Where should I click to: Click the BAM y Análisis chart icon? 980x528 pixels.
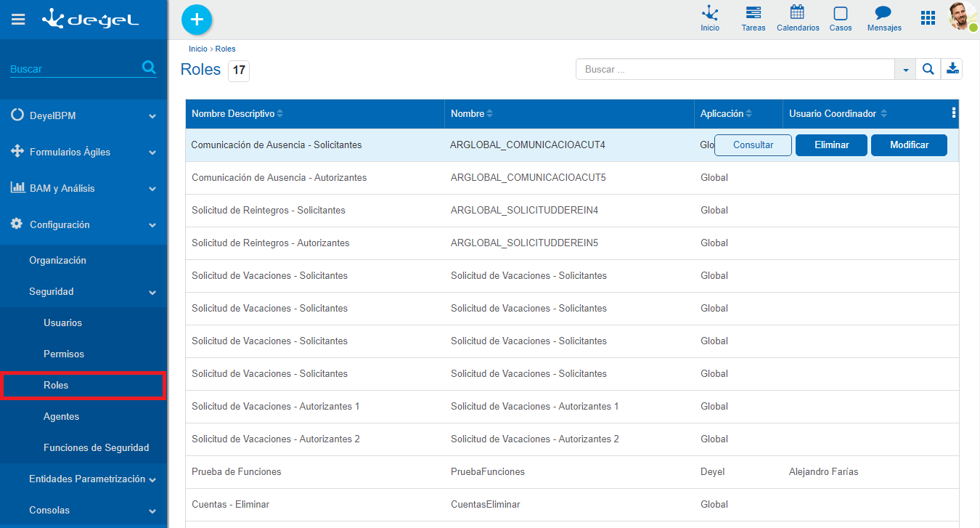coord(17,187)
